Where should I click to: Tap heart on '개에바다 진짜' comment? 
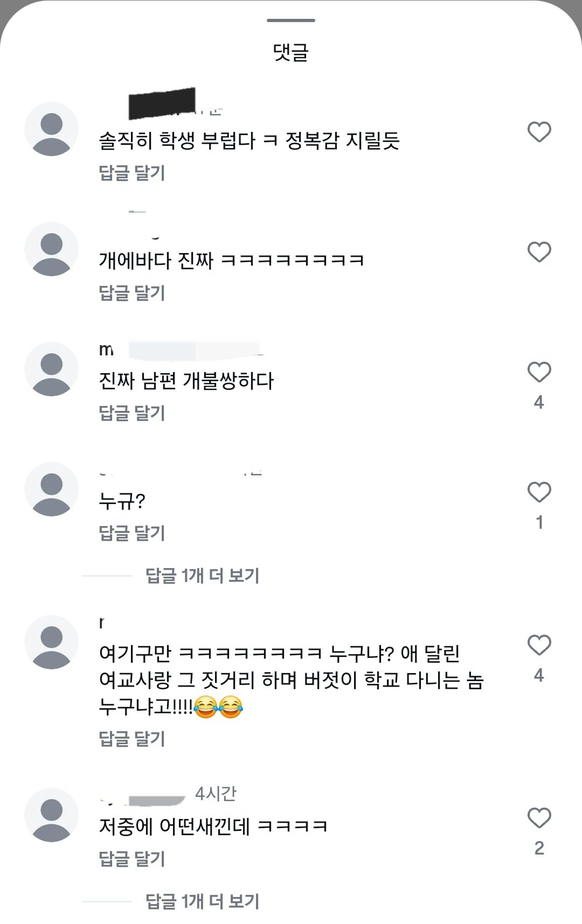(539, 252)
